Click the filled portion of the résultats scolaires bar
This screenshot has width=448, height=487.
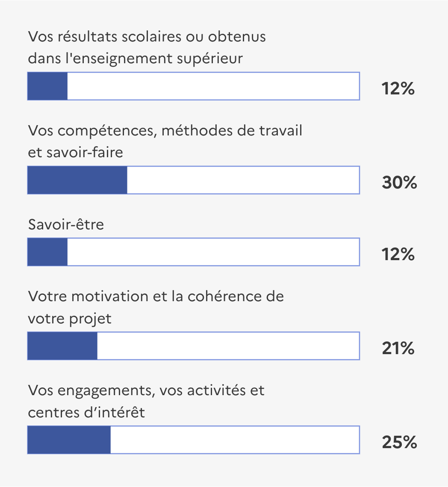coord(47,86)
